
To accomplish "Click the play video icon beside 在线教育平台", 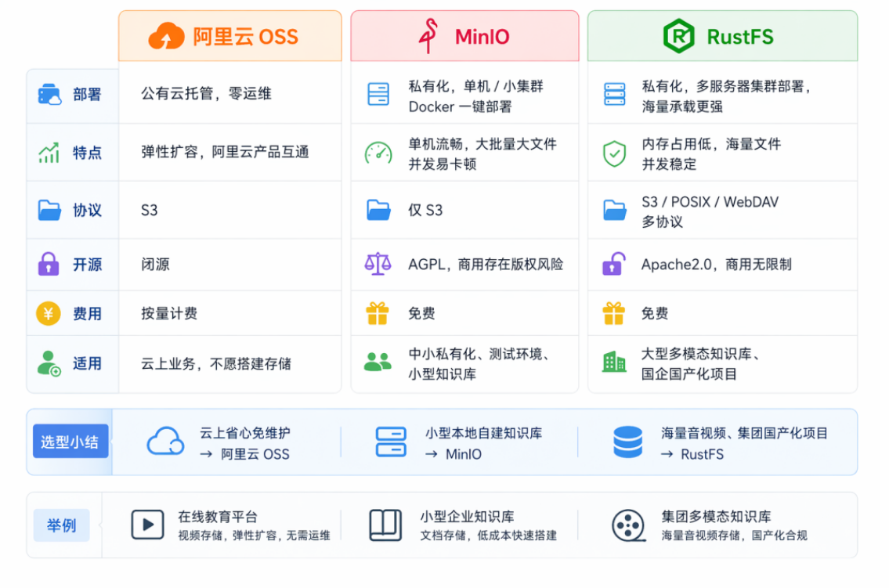I will 147,525.
